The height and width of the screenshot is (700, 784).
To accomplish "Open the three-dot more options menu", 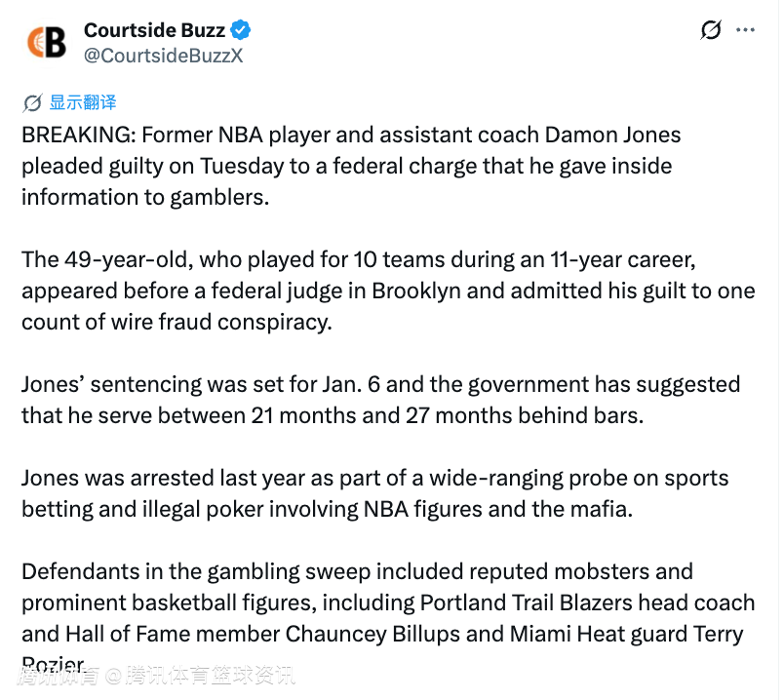I will (746, 30).
